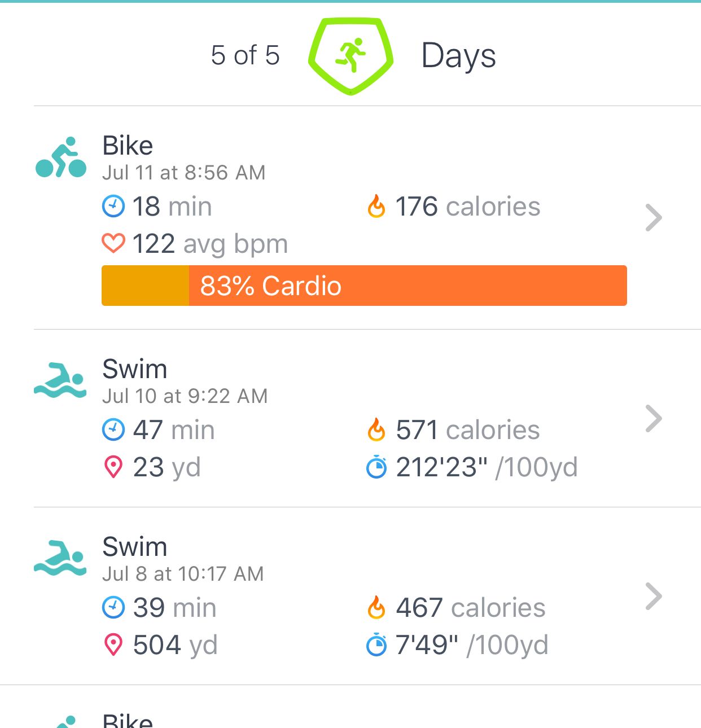Tap the green exercise goal badge icon
The image size is (701, 728).
tap(350, 56)
